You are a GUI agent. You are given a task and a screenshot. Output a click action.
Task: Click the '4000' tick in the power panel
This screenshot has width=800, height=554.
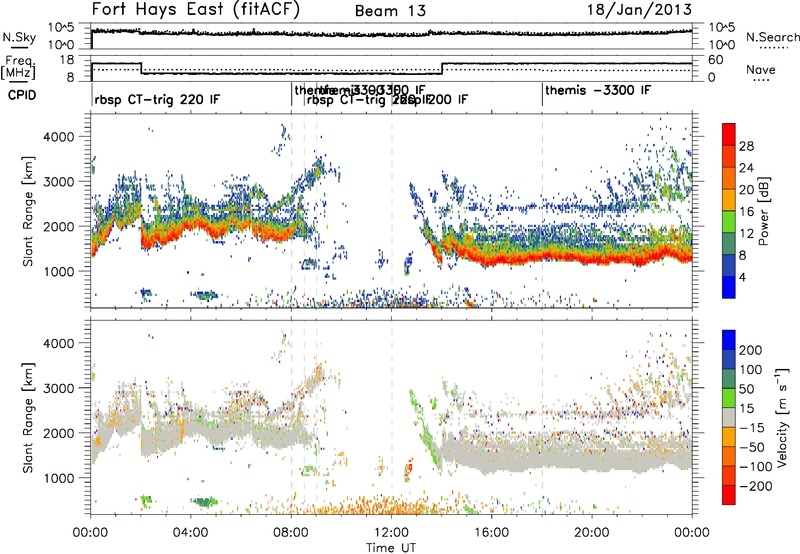(58, 137)
